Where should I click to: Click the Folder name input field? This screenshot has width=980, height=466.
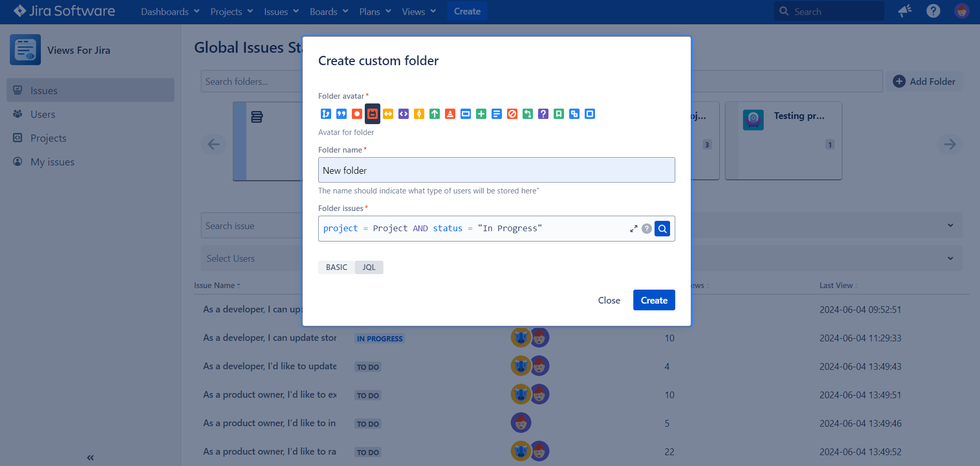(496, 170)
